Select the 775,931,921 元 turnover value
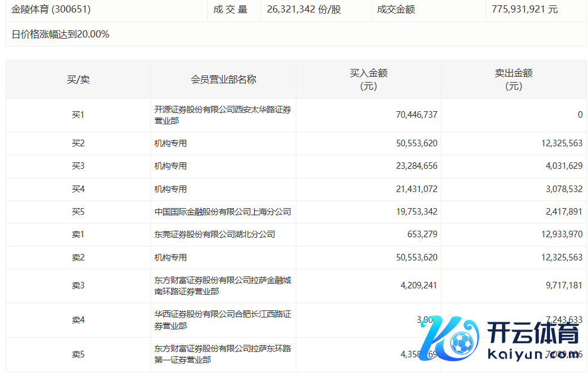This screenshot has width=588, height=374. pos(524,10)
